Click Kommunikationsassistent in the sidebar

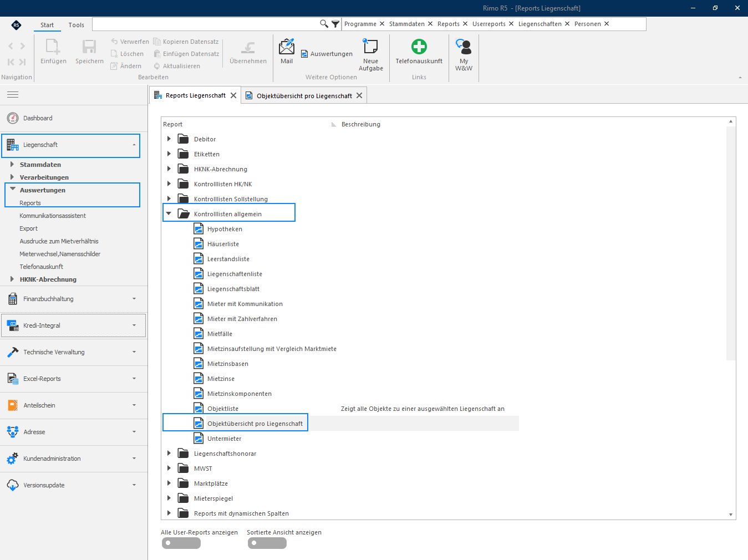[53, 216]
